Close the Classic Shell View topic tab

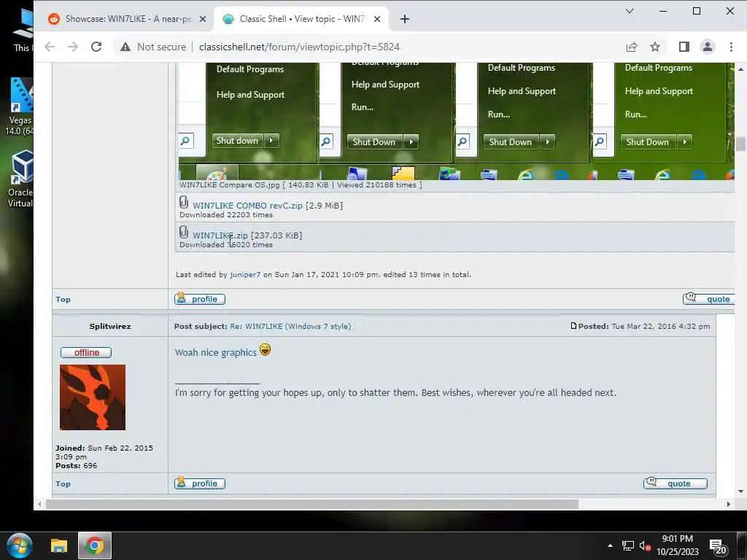tap(377, 19)
